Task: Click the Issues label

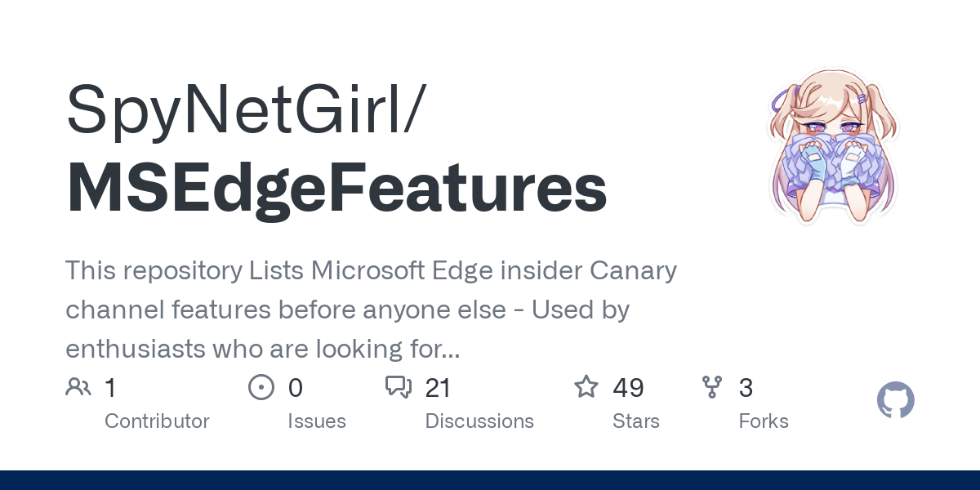Action: (317, 421)
